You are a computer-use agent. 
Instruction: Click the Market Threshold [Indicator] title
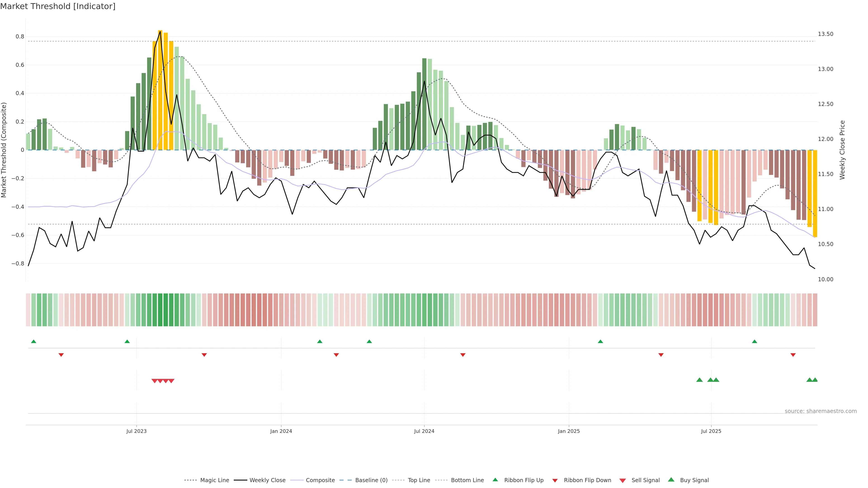(x=58, y=6)
